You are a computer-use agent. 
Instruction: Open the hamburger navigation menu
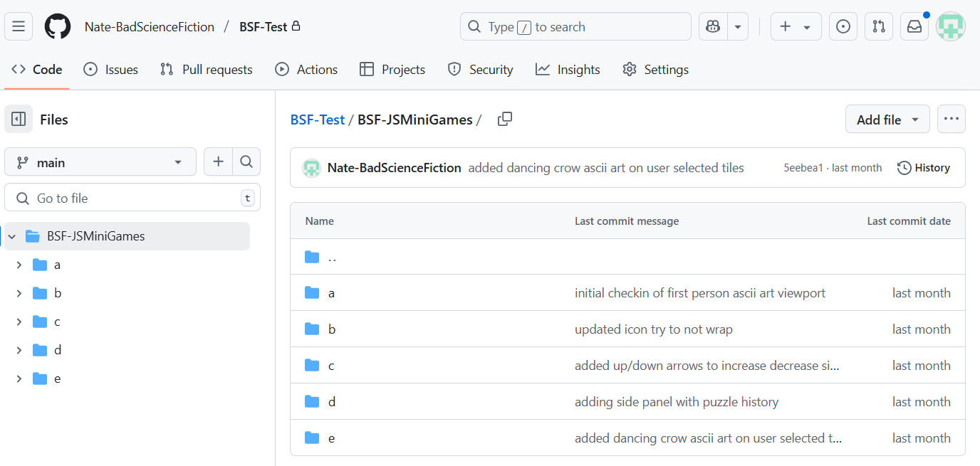(19, 26)
